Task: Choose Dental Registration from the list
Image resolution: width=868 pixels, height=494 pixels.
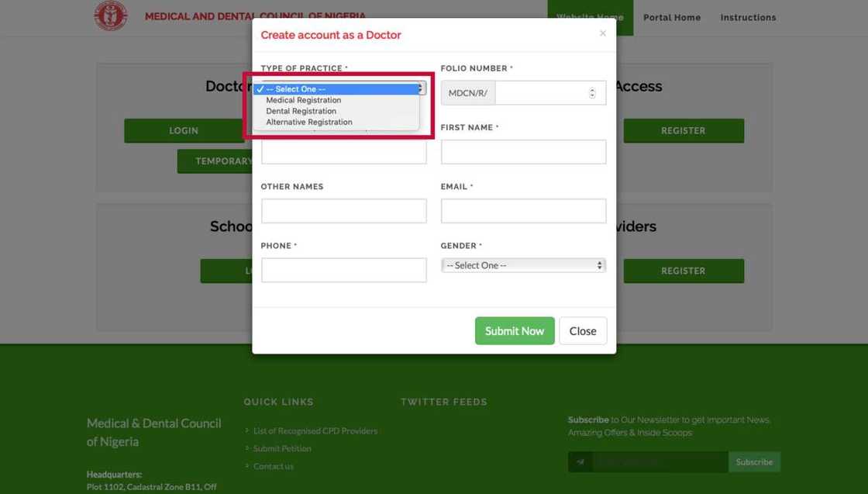Action: click(301, 111)
